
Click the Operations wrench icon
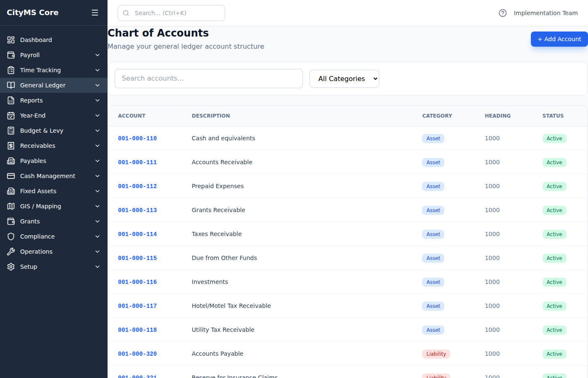(10, 251)
